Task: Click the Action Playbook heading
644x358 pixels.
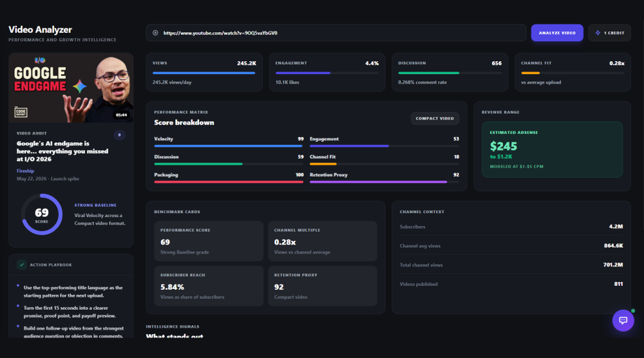Action: click(x=51, y=265)
